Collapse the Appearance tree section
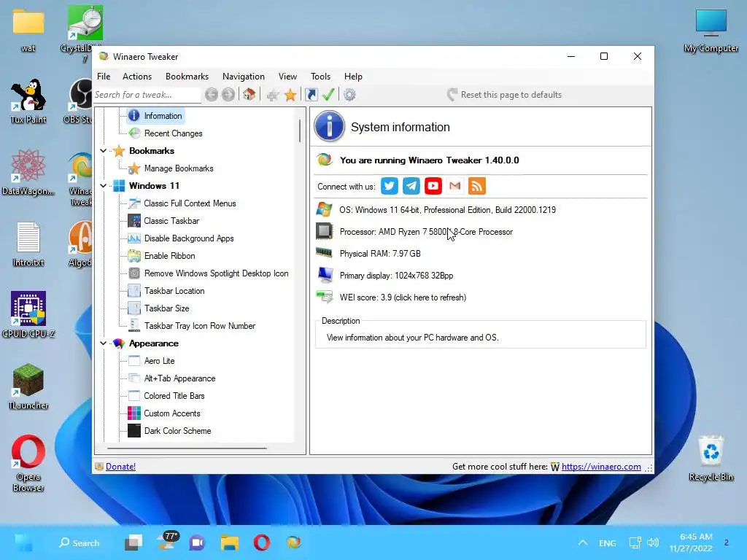This screenshot has height=560, width=747. tap(104, 343)
